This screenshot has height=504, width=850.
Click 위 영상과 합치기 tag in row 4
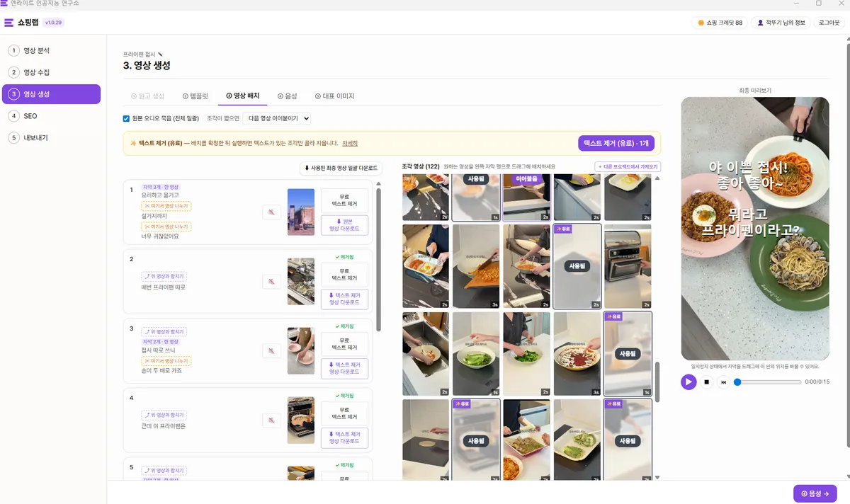[x=164, y=415]
